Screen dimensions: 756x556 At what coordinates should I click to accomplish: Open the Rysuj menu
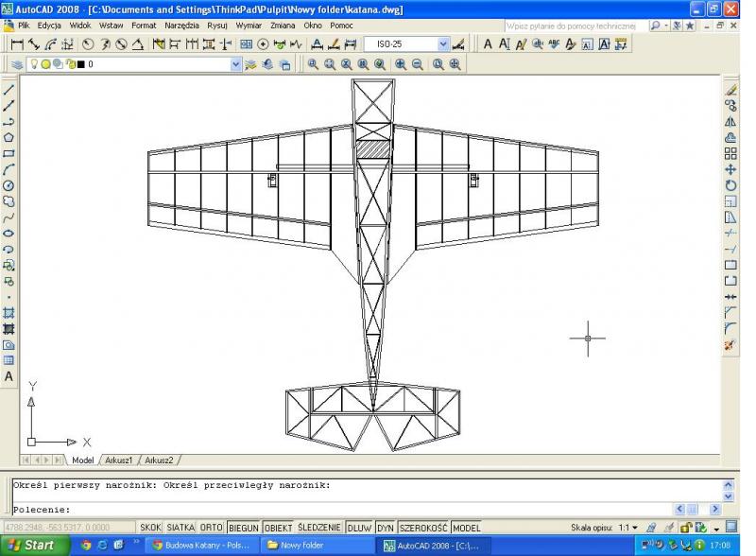217,26
